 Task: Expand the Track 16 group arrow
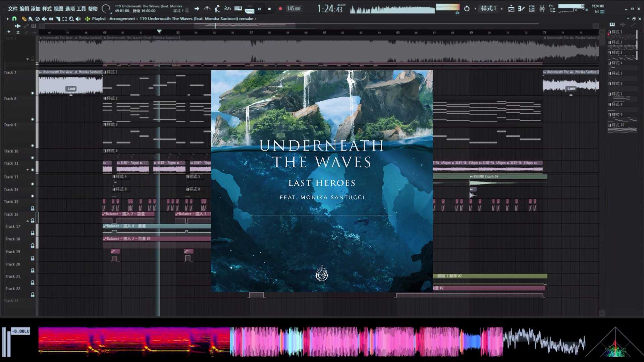pos(28,221)
